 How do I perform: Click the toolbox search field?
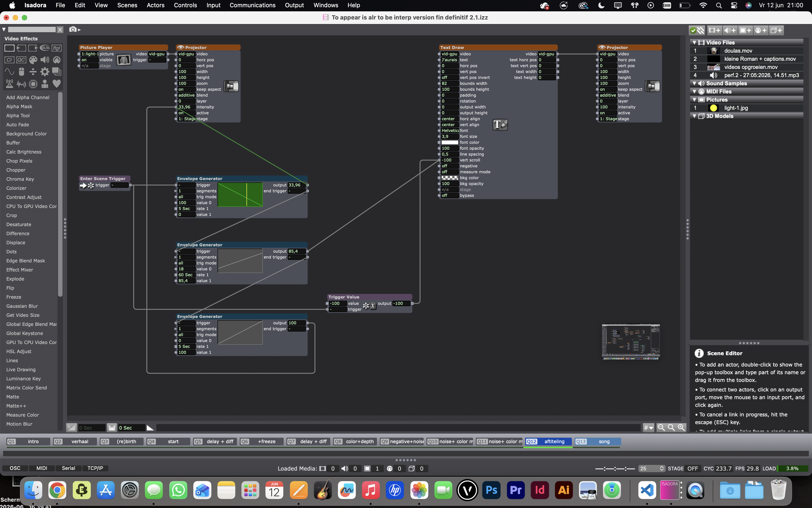pyautogui.click(x=32, y=29)
